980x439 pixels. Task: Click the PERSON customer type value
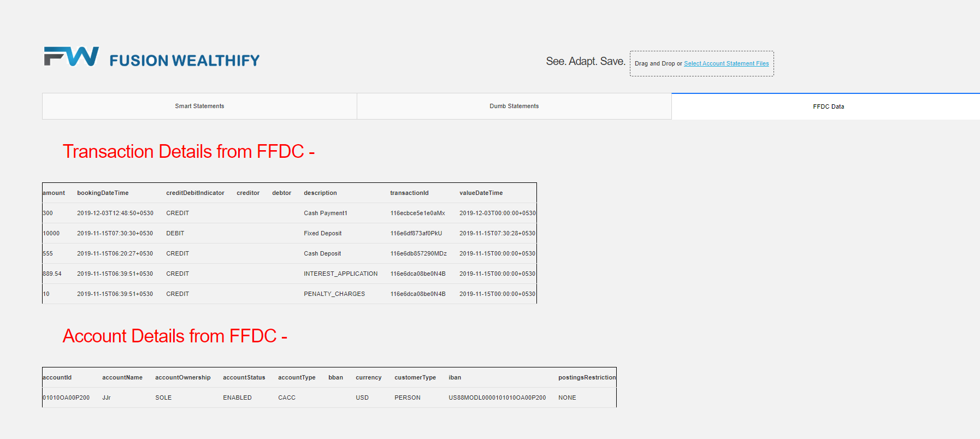(x=408, y=398)
